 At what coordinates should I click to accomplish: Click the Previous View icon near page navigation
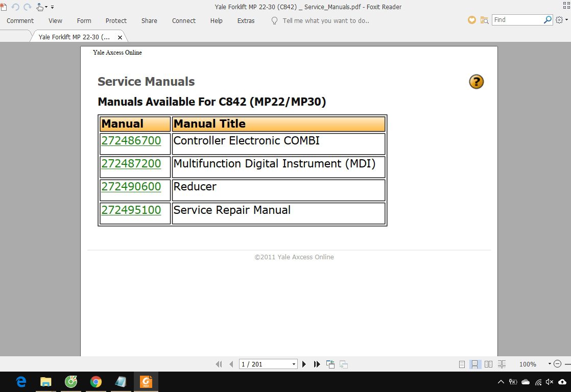[x=330, y=364]
